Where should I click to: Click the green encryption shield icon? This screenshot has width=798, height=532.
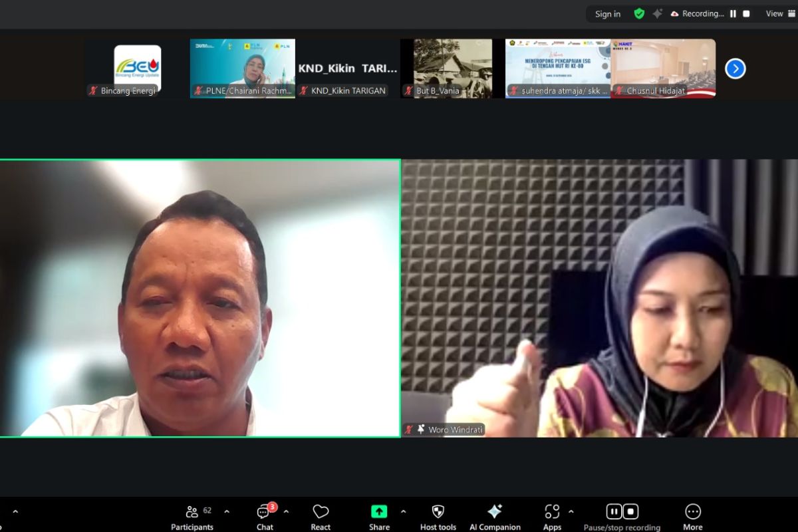coord(639,14)
